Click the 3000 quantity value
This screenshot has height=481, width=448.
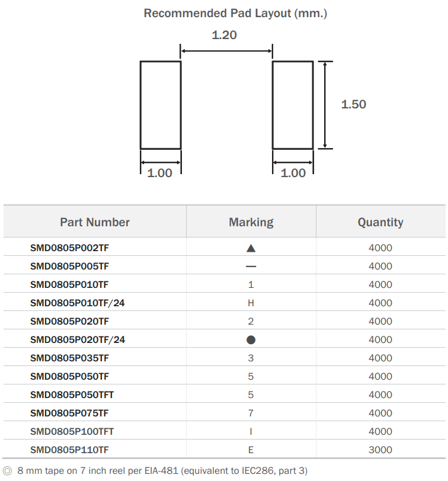pyautogui.click(x=380, y=450)
